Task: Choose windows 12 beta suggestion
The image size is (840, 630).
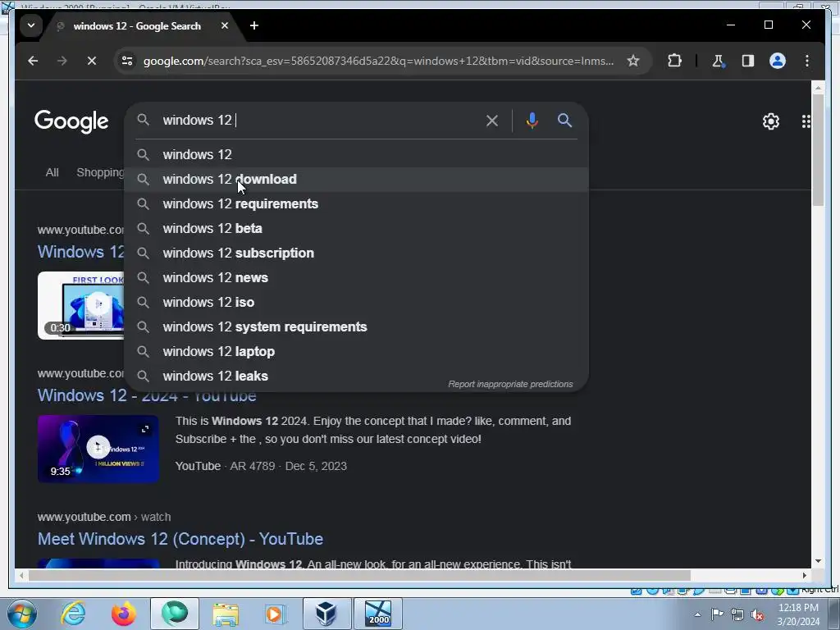Action: point(356,228)
